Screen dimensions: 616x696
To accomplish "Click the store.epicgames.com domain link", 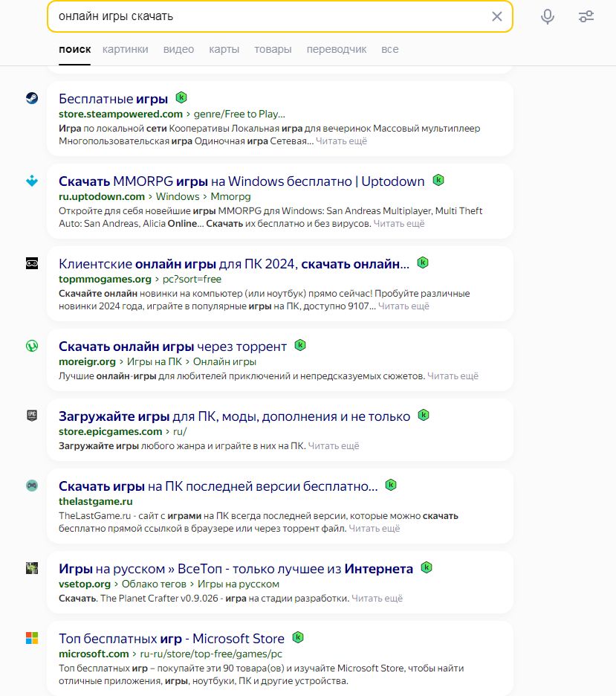I will pyautogui.click(x=111, y=431).
